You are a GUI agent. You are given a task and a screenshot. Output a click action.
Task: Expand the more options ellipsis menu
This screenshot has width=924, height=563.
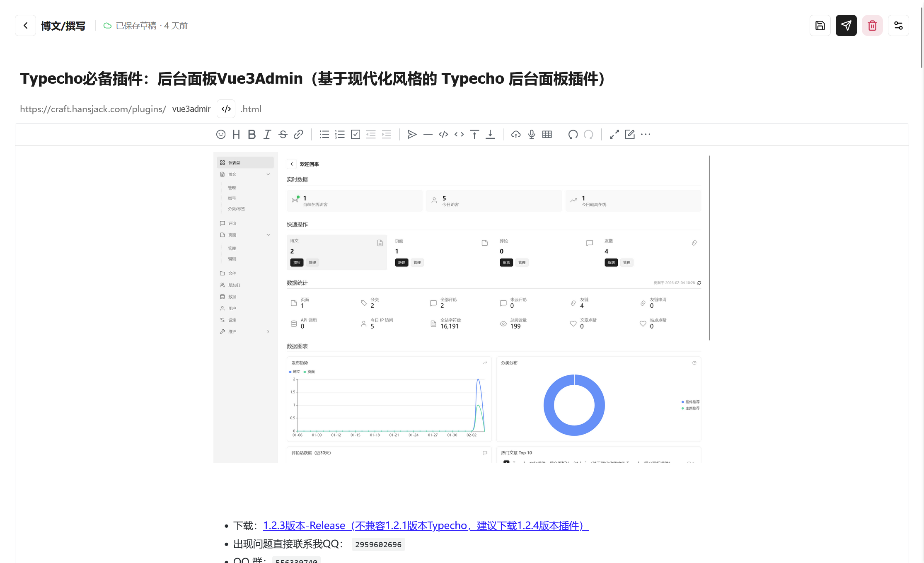coord(646,134)
